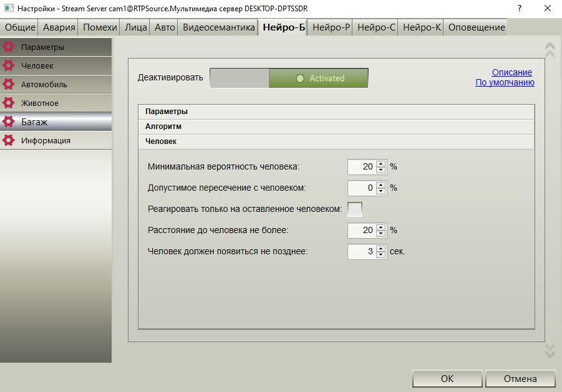Image resolution: width=562 pixels, height=392 pixels.
Task: Click the OK button
Action: (447, 378)
